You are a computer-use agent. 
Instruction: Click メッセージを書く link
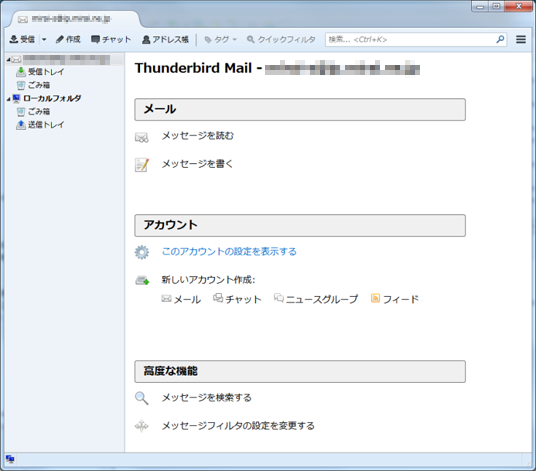point(197,164)
